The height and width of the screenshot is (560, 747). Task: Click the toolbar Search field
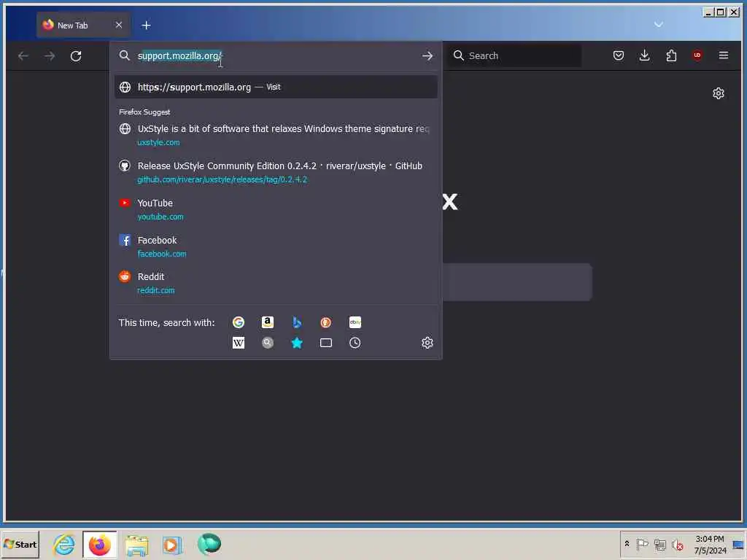click(x=514, y=55)
